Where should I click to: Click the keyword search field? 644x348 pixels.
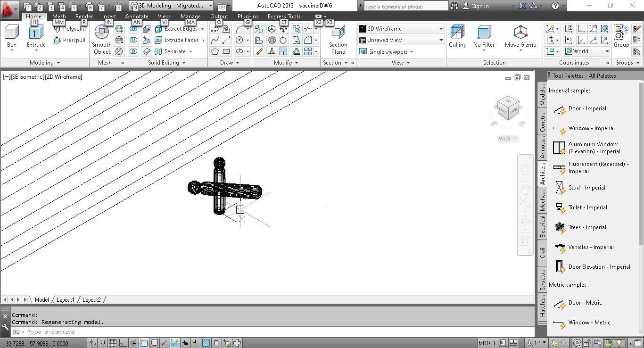[405, 6]
